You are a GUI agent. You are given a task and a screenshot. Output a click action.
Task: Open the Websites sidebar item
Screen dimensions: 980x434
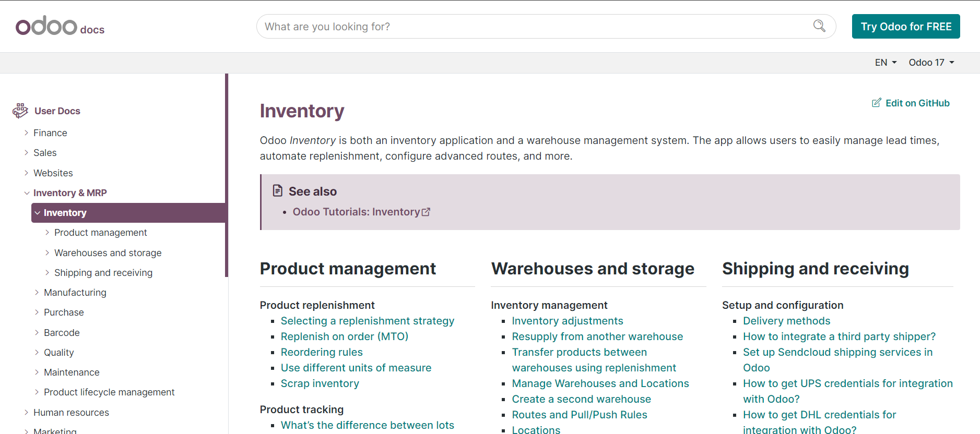[53, 173]
